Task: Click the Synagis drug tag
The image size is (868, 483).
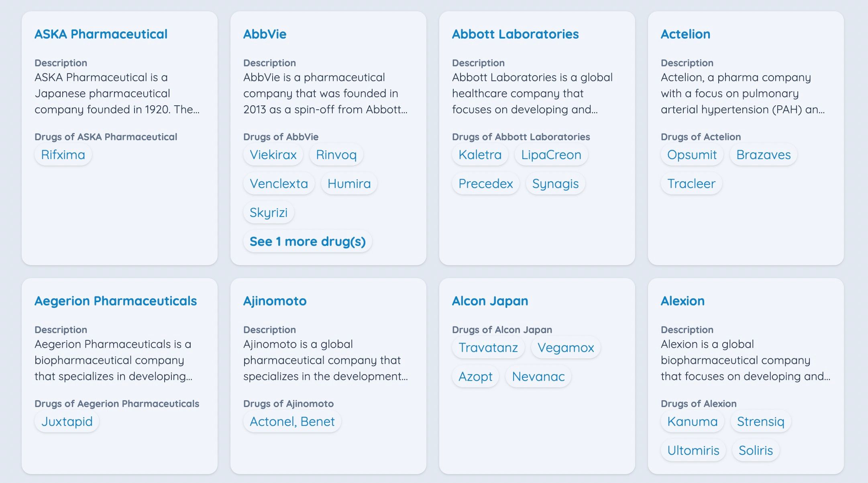Action: (555, 184)
